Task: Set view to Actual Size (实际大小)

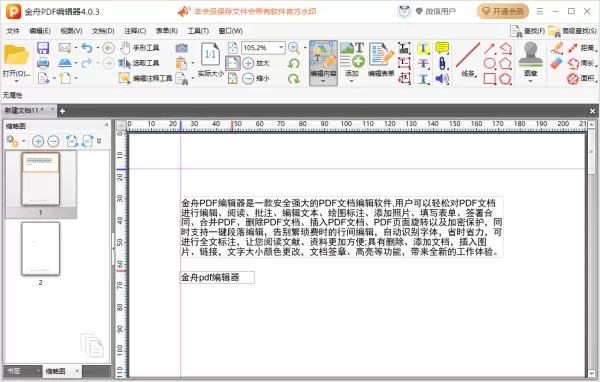Action: coord(210,60)
